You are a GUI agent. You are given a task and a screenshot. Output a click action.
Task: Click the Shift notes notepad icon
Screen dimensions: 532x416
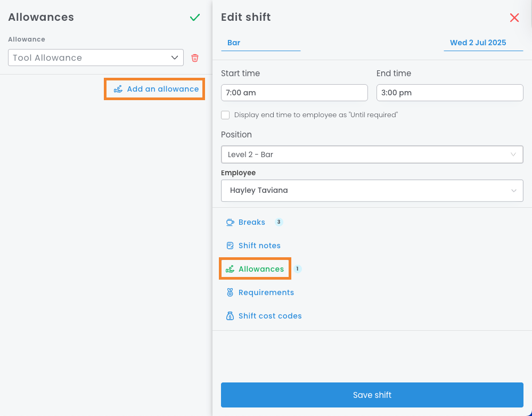coord(230,246)
